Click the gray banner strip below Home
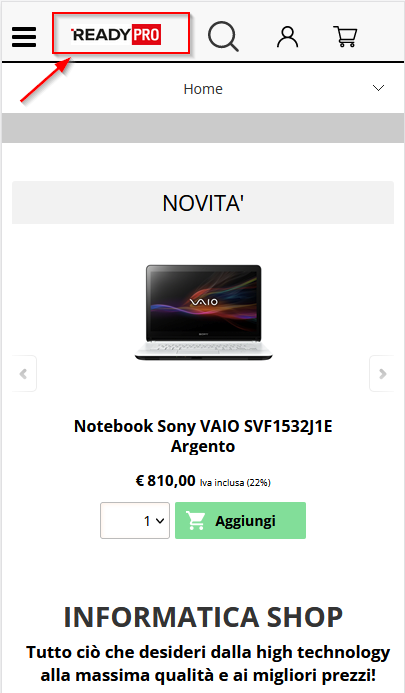This screenshot has height=693, width=405. 203,128
